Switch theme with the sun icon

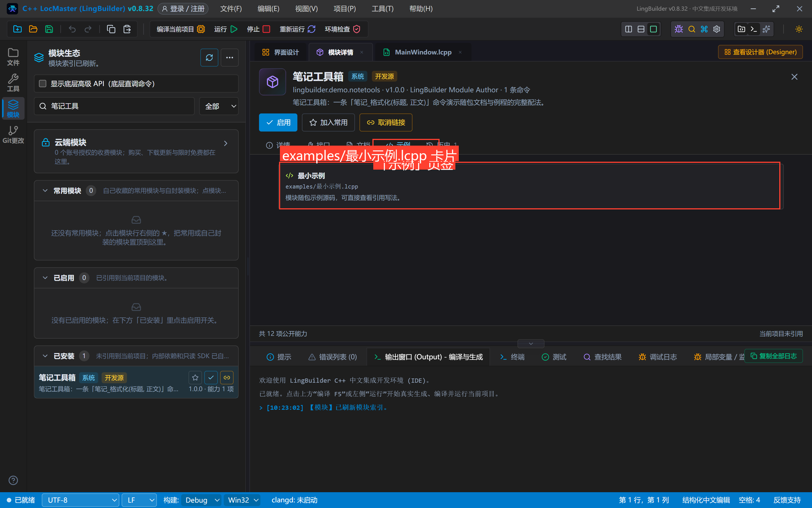[799, 29]
